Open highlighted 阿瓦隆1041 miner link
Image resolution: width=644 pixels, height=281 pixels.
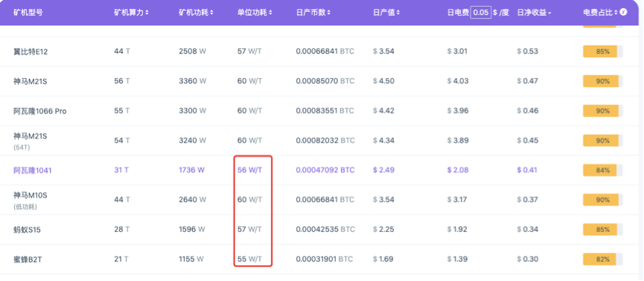pos(33,171)
